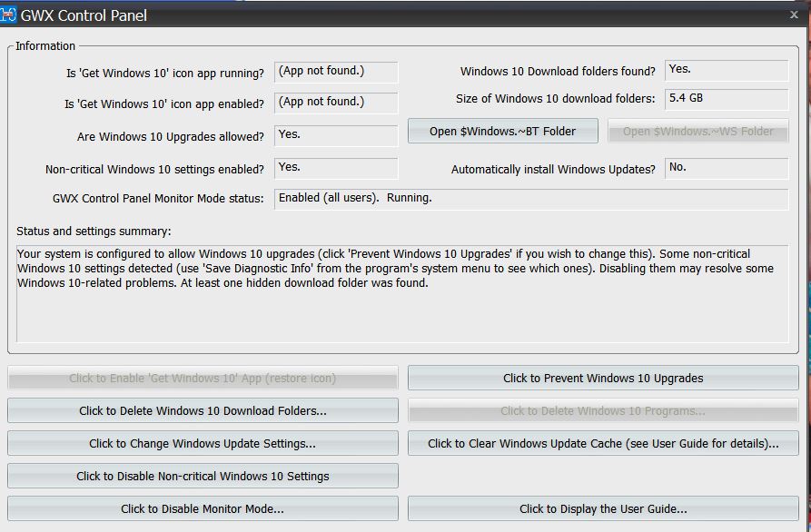Click the 'Automatically install Windows Updates?' label

pyautogui.click(x=553, y=170)
